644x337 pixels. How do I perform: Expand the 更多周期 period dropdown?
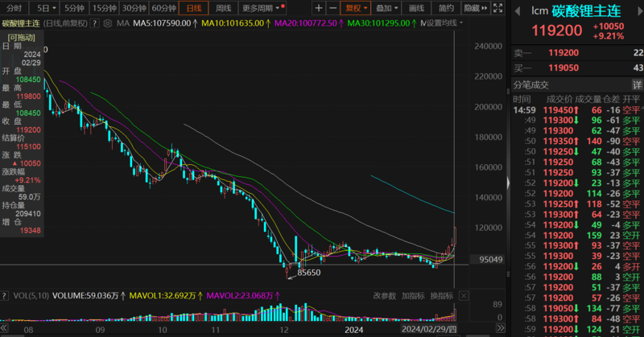260,7
